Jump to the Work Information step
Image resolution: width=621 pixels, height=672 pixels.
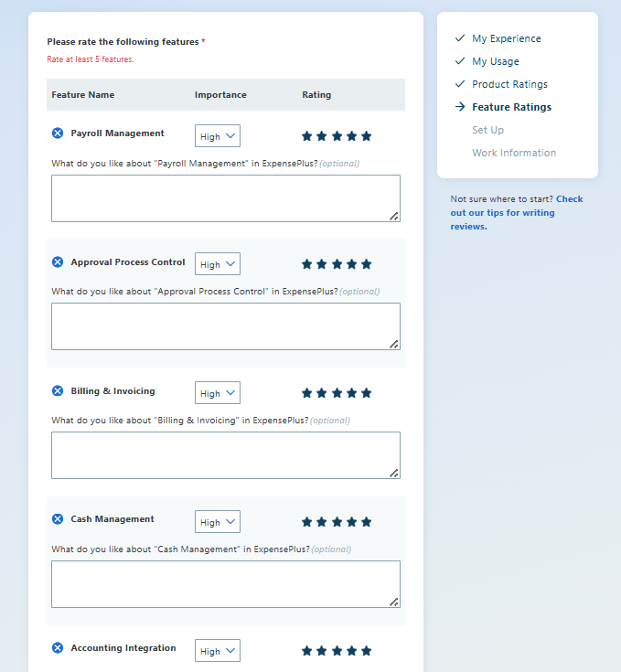click(x=514, y=153)
